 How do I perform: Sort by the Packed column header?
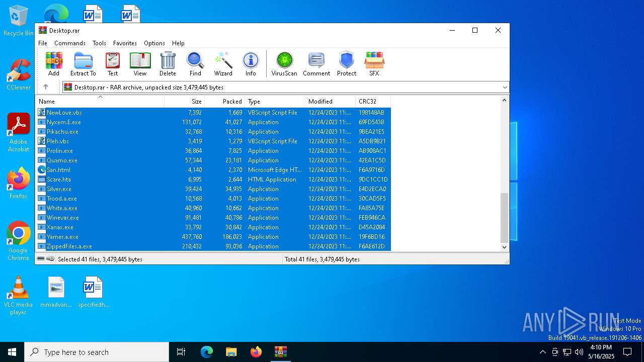[x=225, y=101]
